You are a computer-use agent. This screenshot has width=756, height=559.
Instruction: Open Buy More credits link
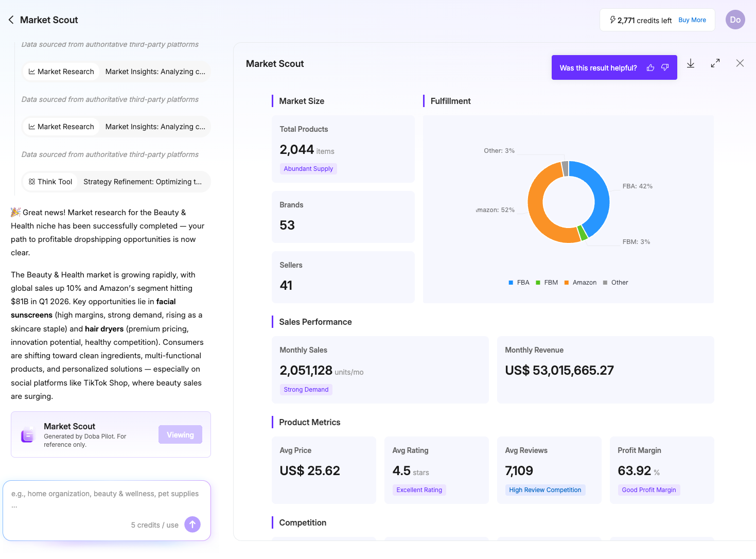click(692, 20)
